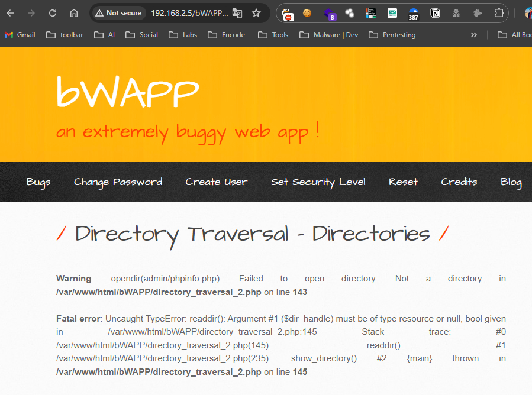Open the cookie editor extension

pos(307,13)
